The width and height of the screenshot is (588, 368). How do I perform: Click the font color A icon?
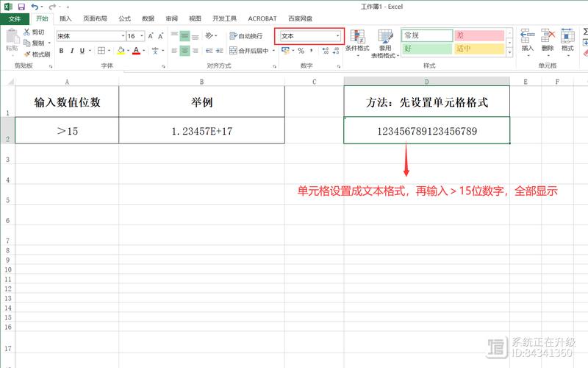136,50
